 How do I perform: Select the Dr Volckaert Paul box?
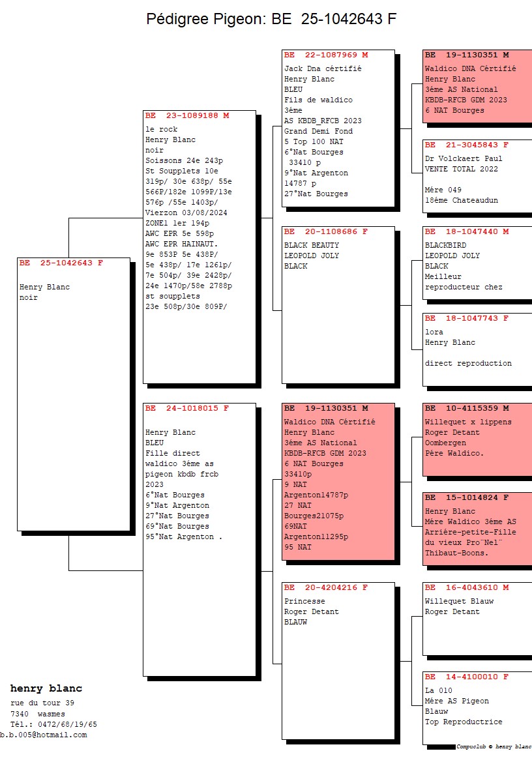(x=477, y=175)
